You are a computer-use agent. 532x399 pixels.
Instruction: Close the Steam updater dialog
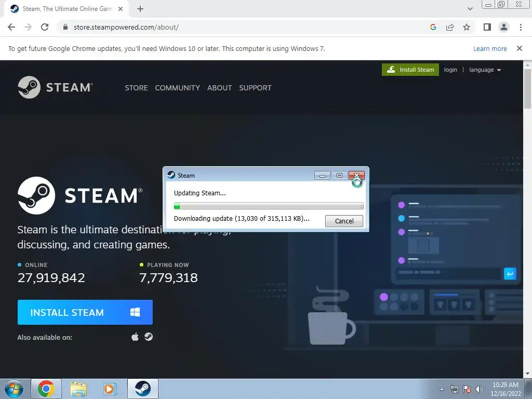pyautogui.click(x=356, y=176)
